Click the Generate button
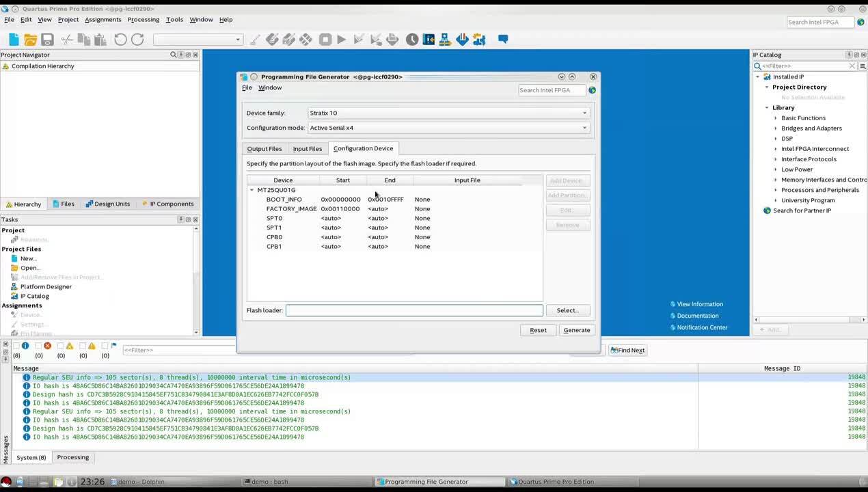 click(x=576, y=330)
